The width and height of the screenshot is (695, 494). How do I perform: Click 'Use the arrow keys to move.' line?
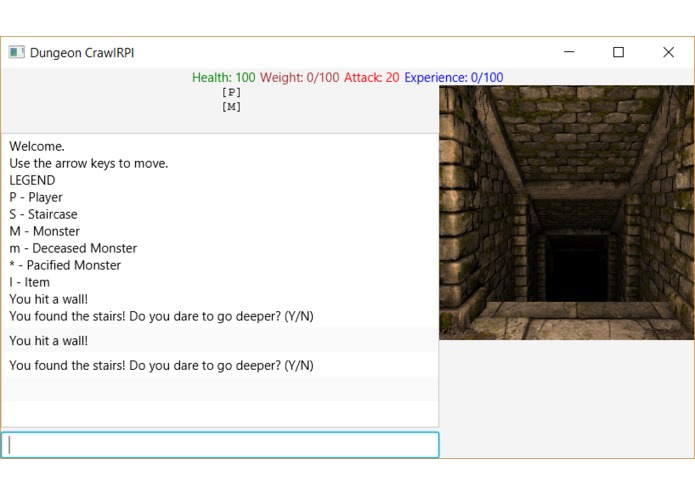coord(89,163)
